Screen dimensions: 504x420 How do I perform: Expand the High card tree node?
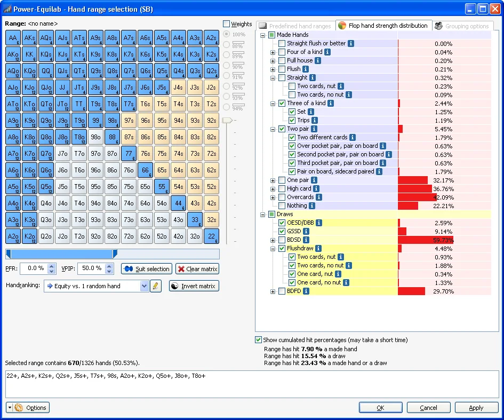click(273, 188)
